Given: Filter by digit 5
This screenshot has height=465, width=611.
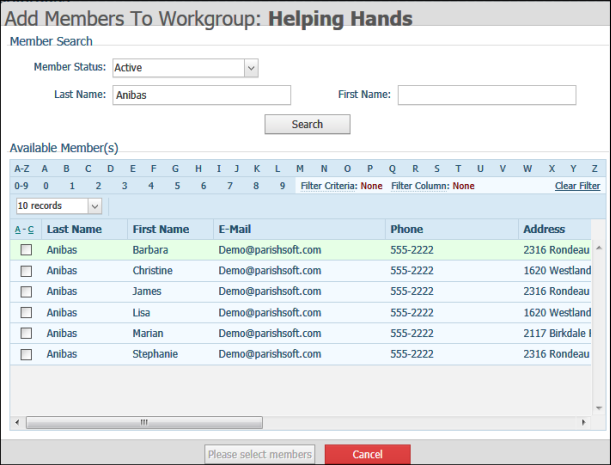Looking at the screenshot, I should click(x=177, y=186).
